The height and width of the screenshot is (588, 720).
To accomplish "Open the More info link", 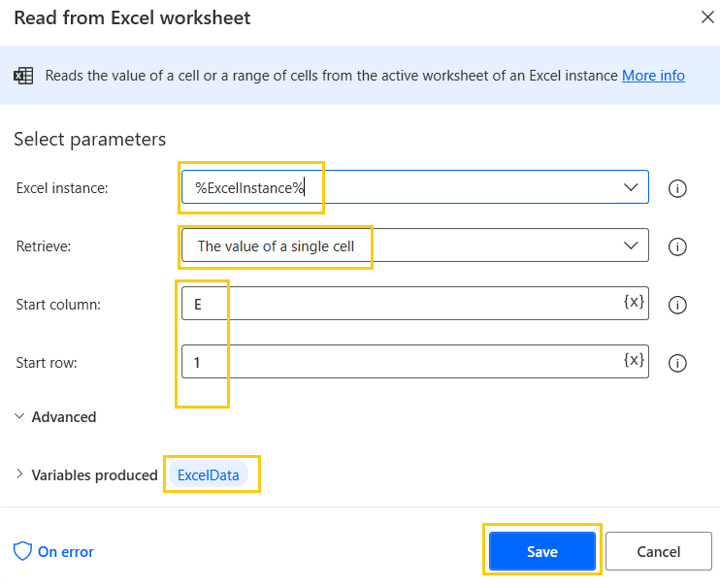I will tap(653, 76).
